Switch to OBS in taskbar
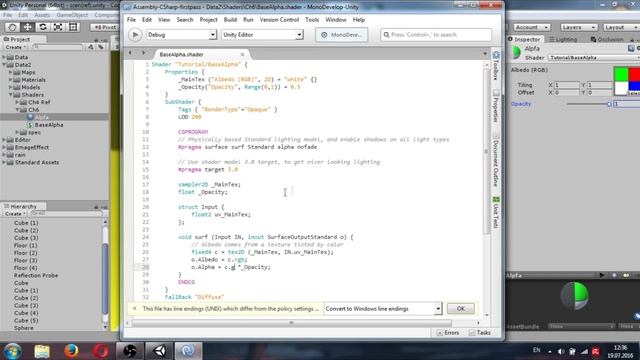The width and height of the screenshot is (640, 360). click(130, 351)
